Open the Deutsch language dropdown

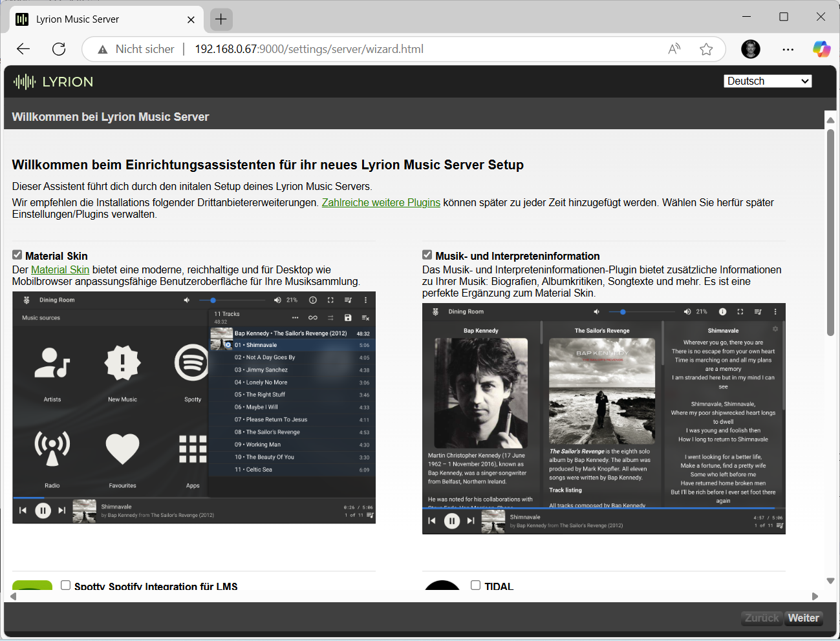(768, 81)
